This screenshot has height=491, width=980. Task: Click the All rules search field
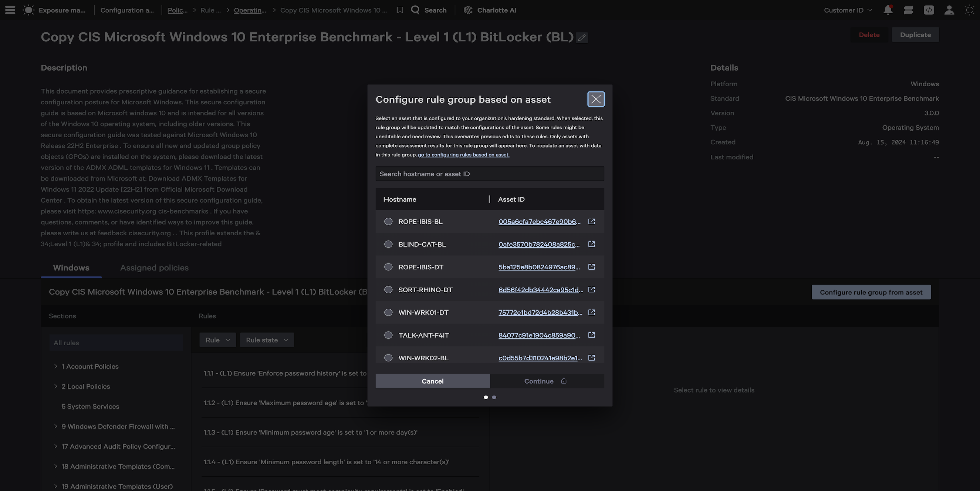(x=116, y=343)
